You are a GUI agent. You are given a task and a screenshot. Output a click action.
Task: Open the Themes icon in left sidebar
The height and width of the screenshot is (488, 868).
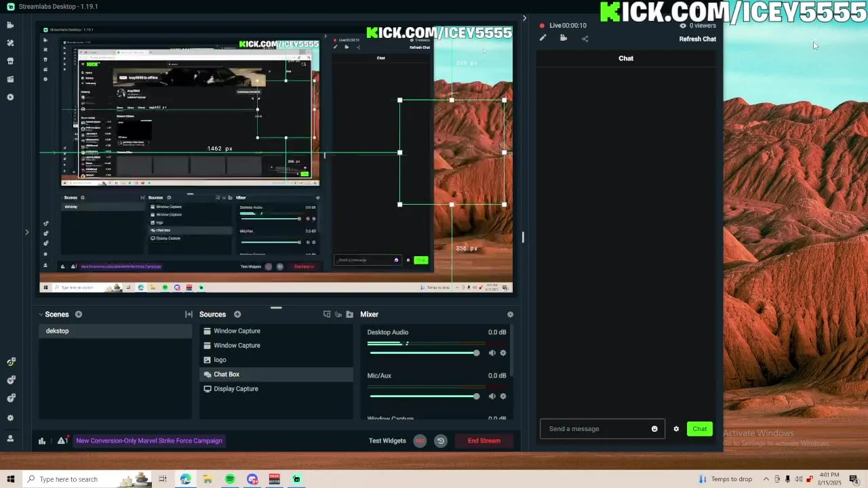click(x=10, y=43)
